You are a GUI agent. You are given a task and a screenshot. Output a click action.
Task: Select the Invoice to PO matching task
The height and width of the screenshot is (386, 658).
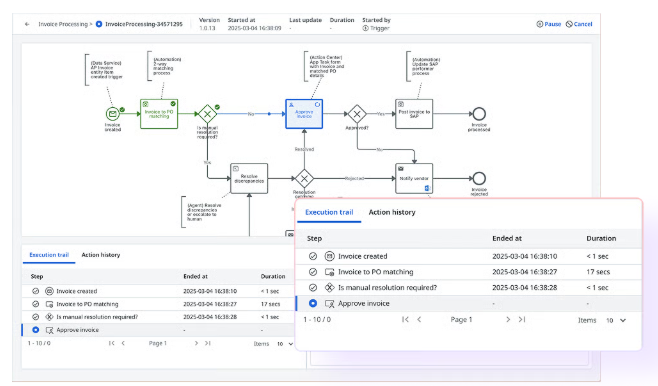click(x=159, y=114)
